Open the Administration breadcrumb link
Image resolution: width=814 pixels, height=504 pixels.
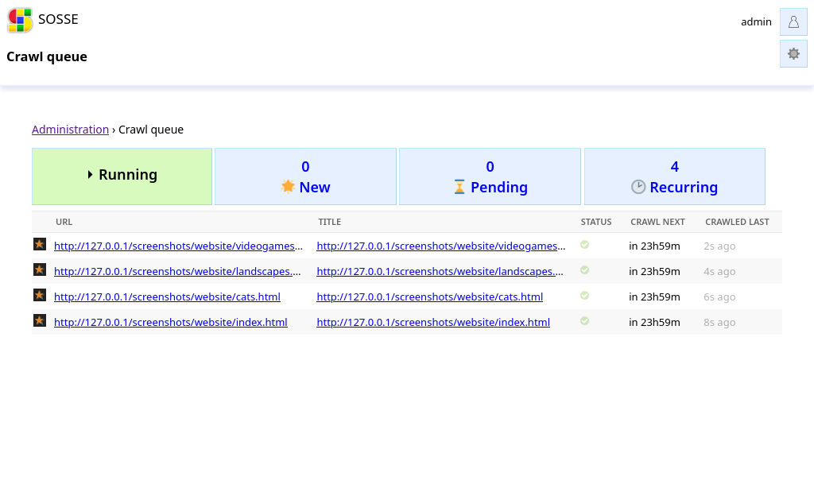(70, 130)
